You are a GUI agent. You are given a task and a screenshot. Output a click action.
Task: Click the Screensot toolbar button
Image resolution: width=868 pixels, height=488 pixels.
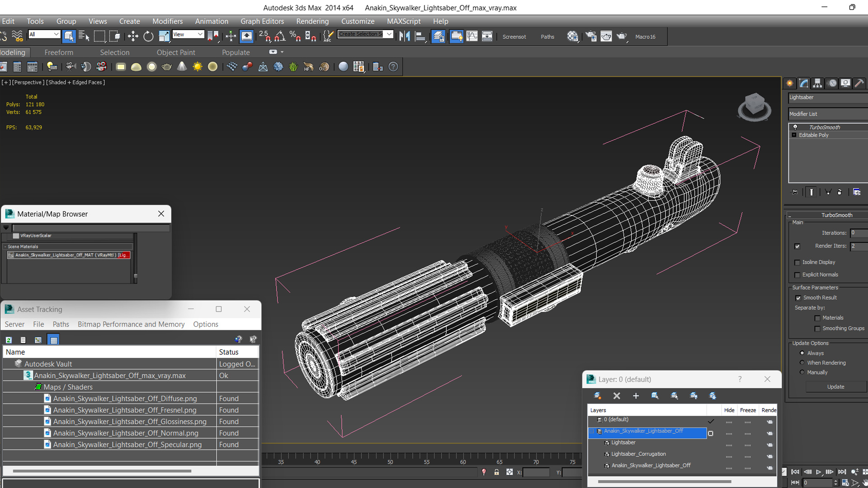click(514, 37)
